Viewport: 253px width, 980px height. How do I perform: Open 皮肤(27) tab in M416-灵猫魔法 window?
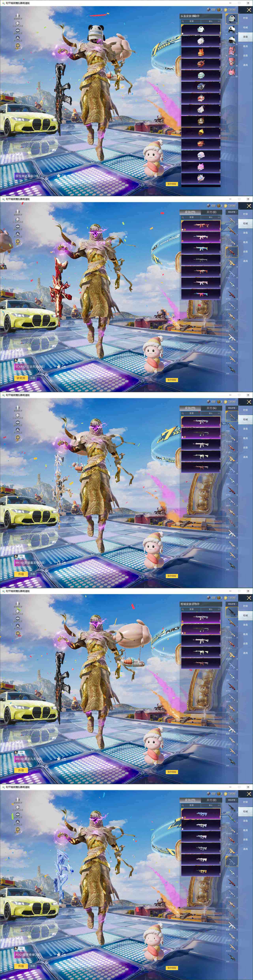[190, 408]
